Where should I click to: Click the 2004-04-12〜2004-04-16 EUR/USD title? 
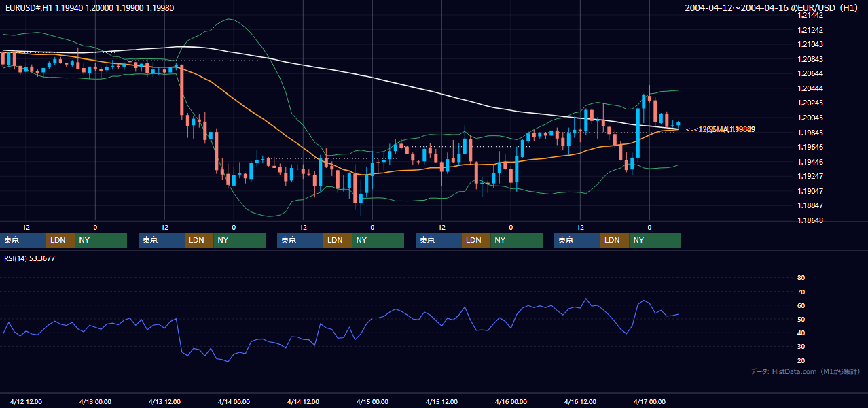point(772,7)
